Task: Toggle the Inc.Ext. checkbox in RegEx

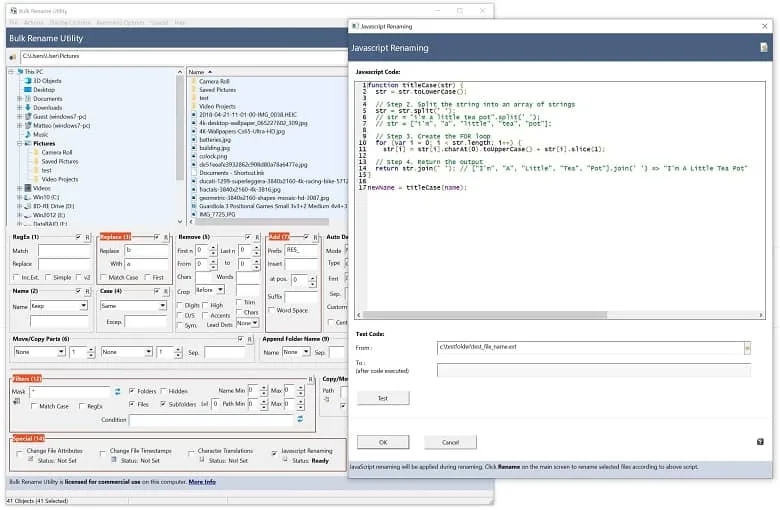Action: [x=16, y=278]
